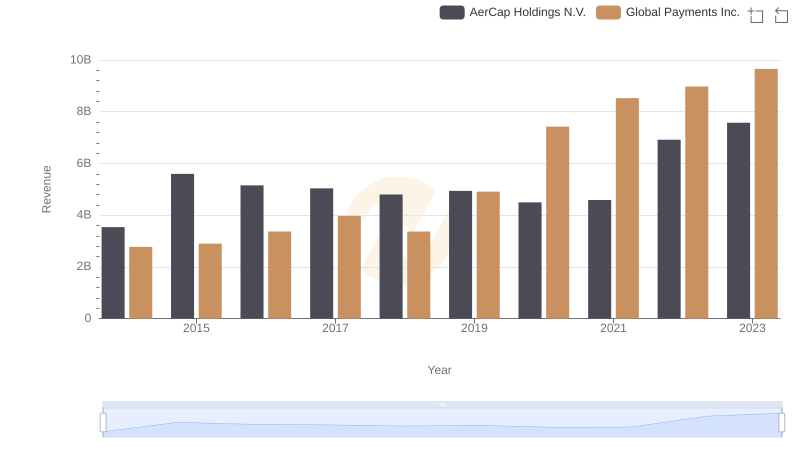The height and width of the screenshot is (461, 800).
Task: Click the 2014 AerCap dark bar
Action: 113,273
